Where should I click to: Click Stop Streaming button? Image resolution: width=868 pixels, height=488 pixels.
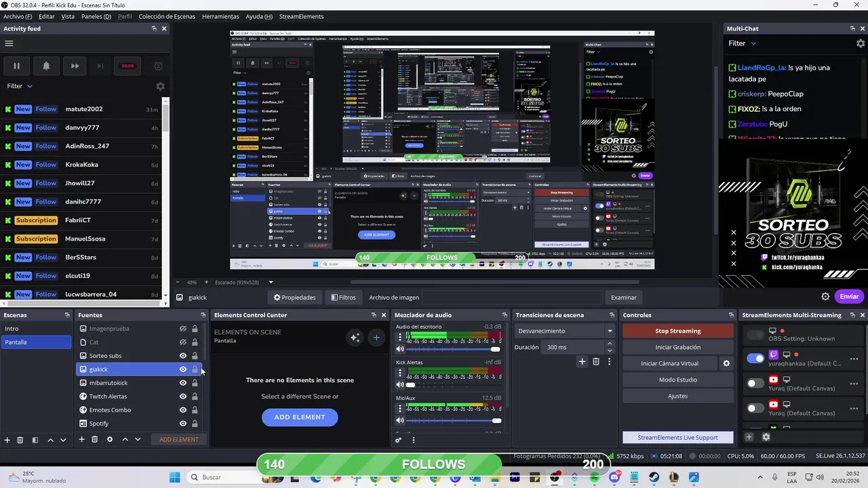[x=677, y=331]
